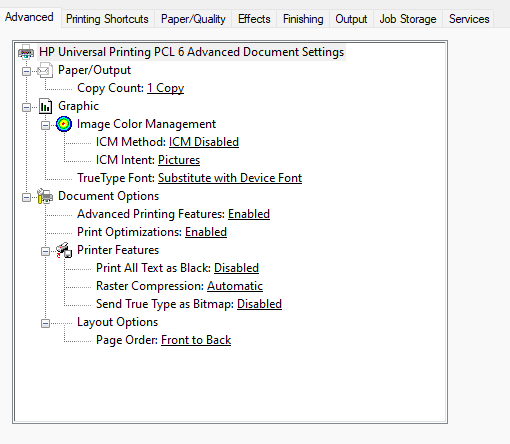Click the Image Color Management color target icon

pos(64,124)
